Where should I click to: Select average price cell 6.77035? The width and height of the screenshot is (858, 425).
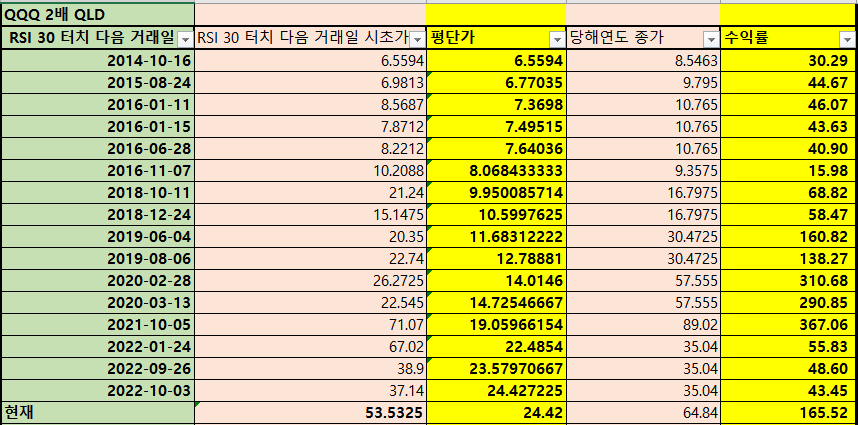pos(496,83)
